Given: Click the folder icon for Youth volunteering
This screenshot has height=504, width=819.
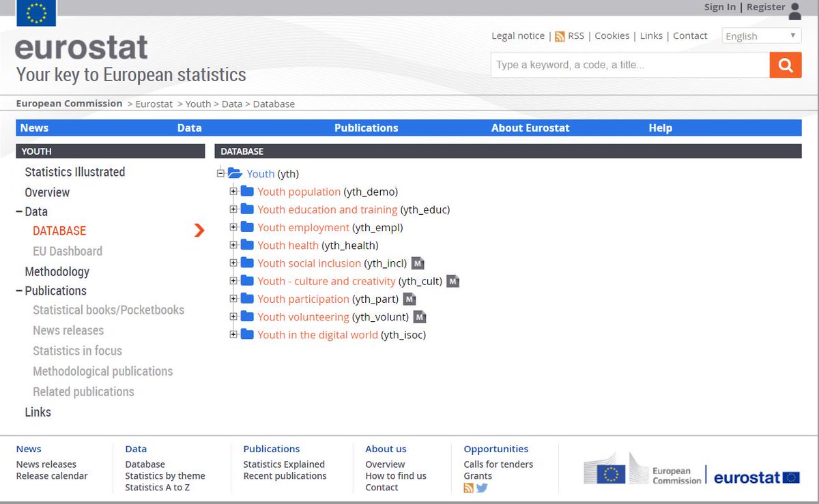Looking at the screenshot, I should [247, 316].
